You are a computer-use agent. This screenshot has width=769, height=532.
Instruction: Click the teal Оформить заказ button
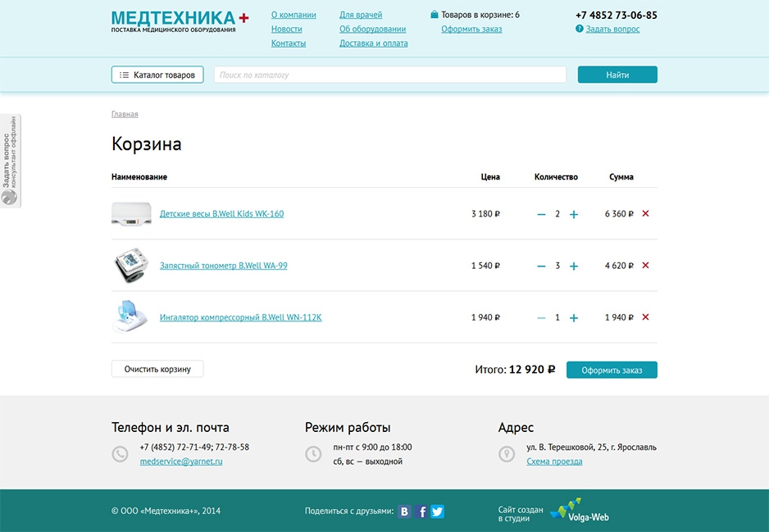point(612,370)
